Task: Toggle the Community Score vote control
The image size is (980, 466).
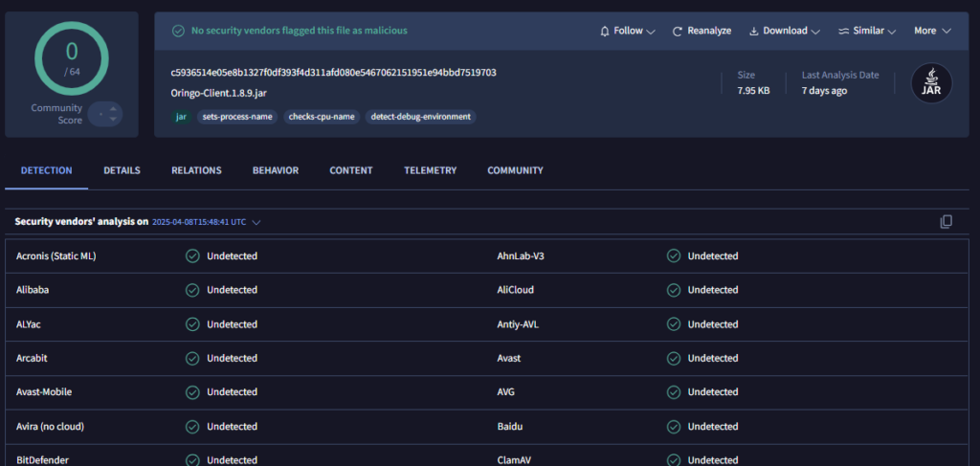Action: tap(104, 115)
